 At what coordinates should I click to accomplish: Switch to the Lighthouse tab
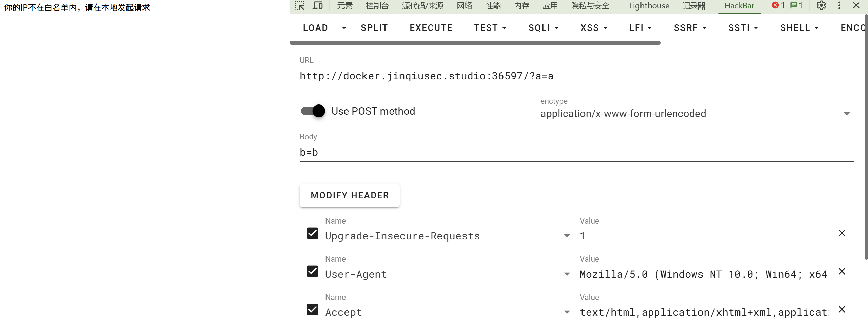tap(649, 6)
